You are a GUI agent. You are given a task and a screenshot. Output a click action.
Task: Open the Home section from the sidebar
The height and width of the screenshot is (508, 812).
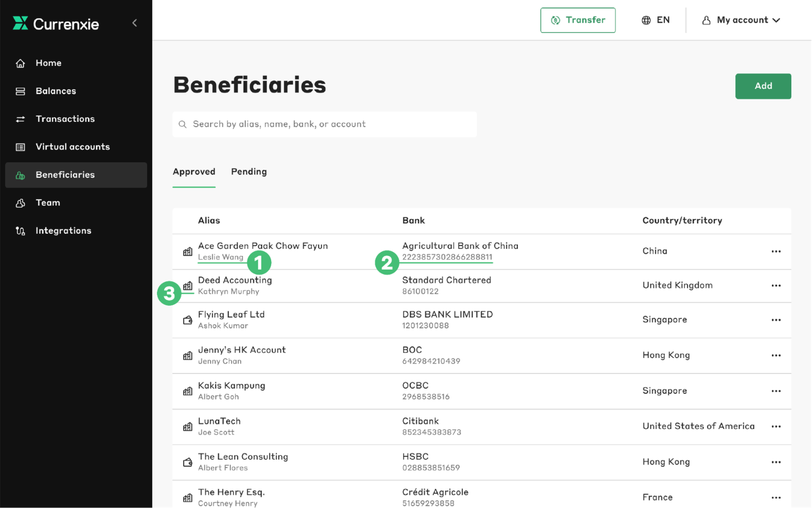pos(48,63)
